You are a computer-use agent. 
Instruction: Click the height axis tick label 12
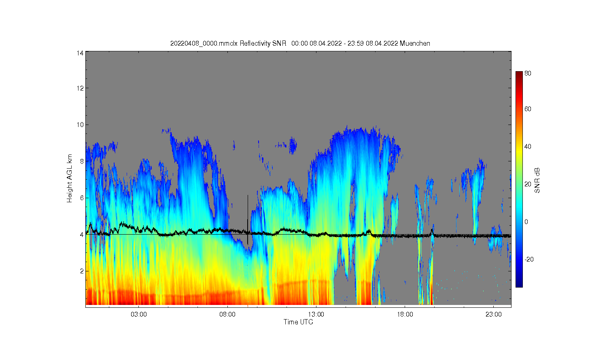click(80, 88)
